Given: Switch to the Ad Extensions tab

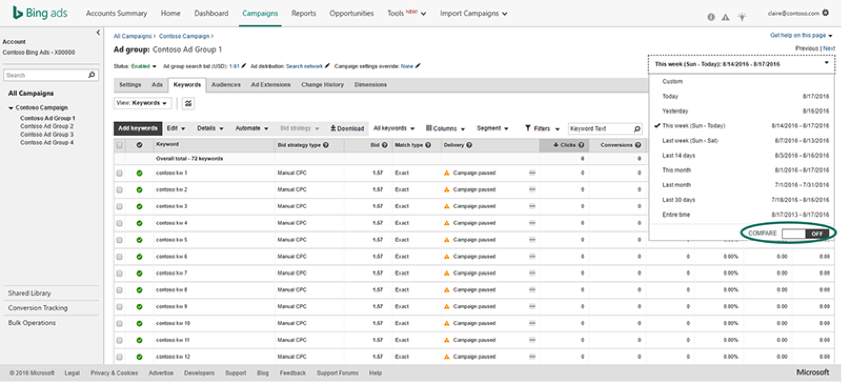Looking at the screenshot, I should pos(271,85).
